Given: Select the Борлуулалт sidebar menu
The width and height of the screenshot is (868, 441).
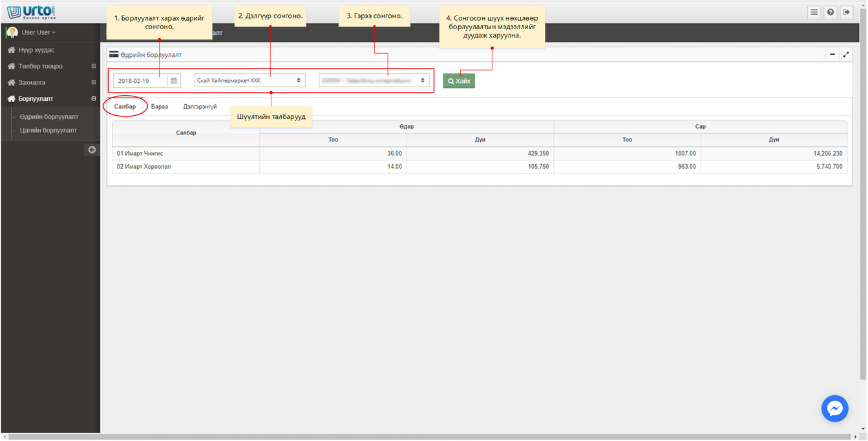Looking at the screenshot, I should [x=36, y=99].
